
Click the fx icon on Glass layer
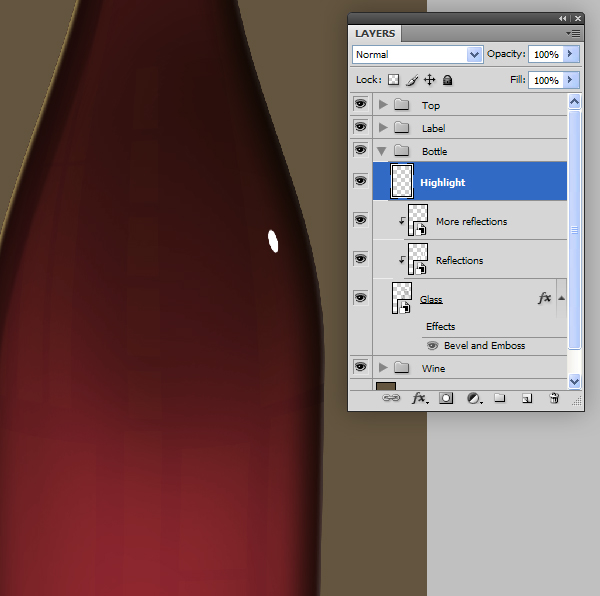(544, 298)
